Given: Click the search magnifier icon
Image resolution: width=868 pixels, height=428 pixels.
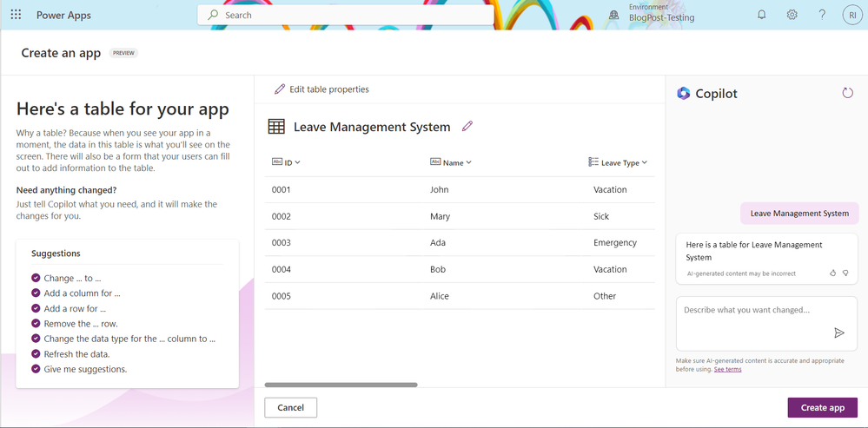Looking at the screenshot, I should point(213,15).
